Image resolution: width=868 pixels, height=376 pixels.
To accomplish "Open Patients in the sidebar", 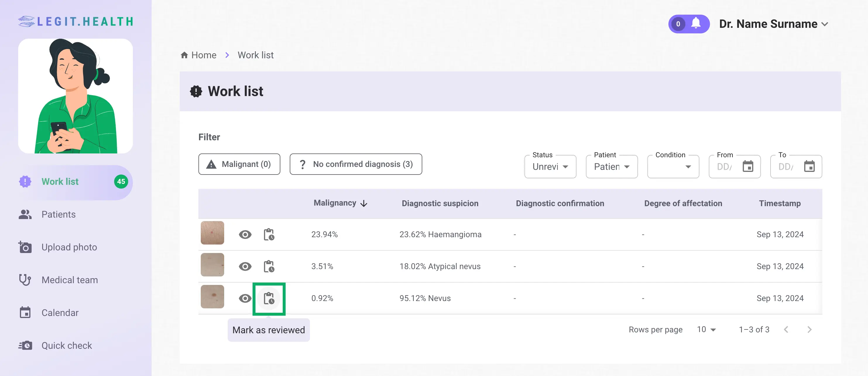I will pos(58,214).
